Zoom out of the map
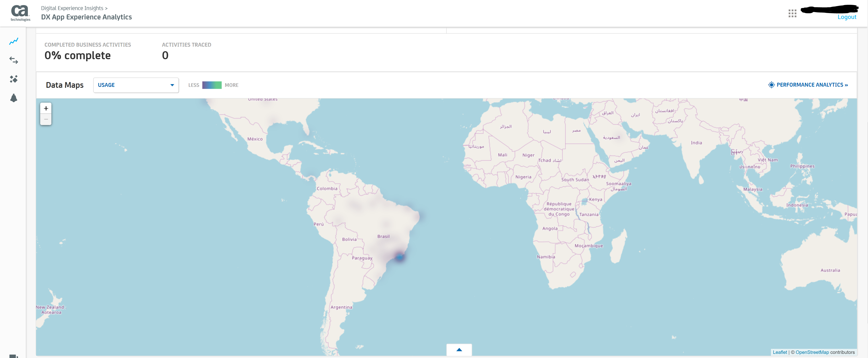Image resolution: width=868 pixels, height=358 pixels. [46, 119]
